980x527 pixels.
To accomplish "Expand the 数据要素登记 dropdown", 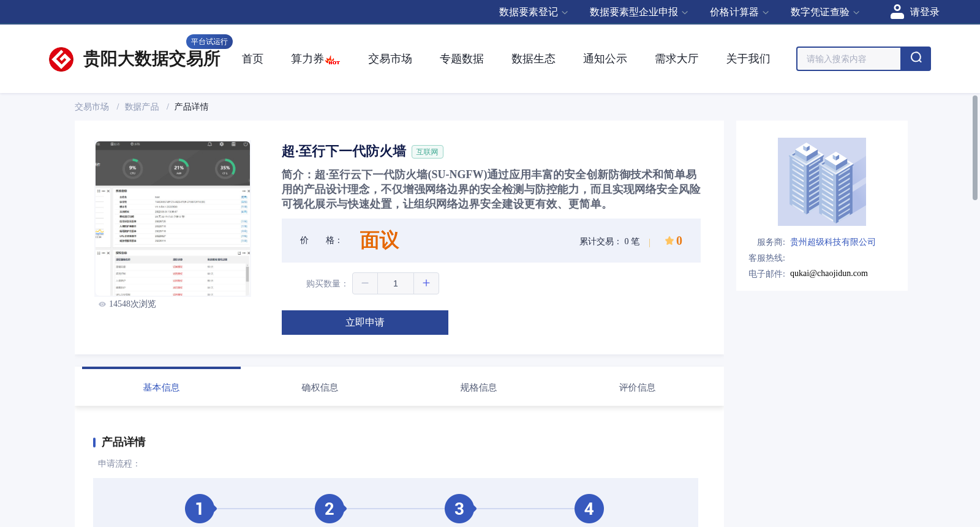I will [x=533, y=12].
